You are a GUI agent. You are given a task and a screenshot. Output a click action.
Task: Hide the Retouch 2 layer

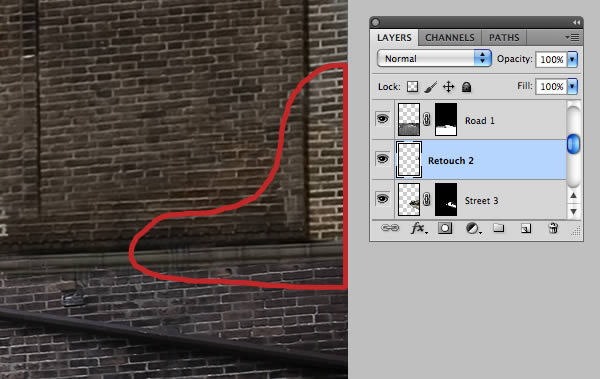pyautogui.click(x=383, y=158)
